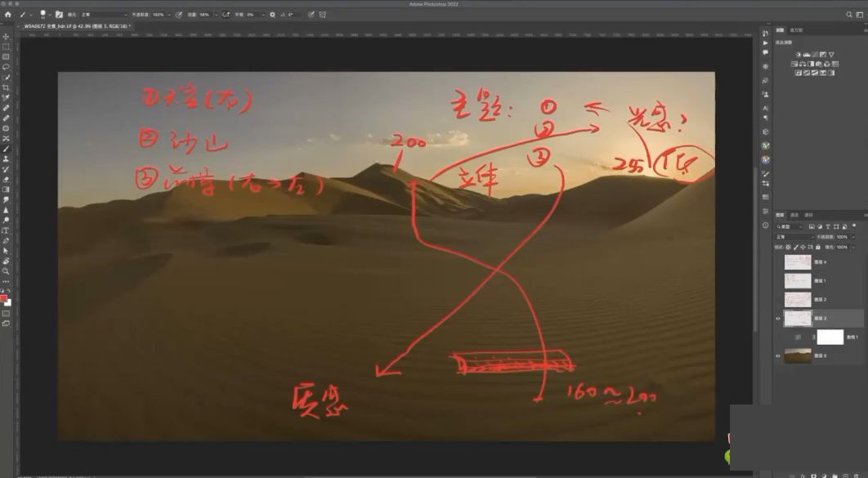Click the Home icon in options bar
The height and width of the screenshot is (478, 868).
(7, 15)
